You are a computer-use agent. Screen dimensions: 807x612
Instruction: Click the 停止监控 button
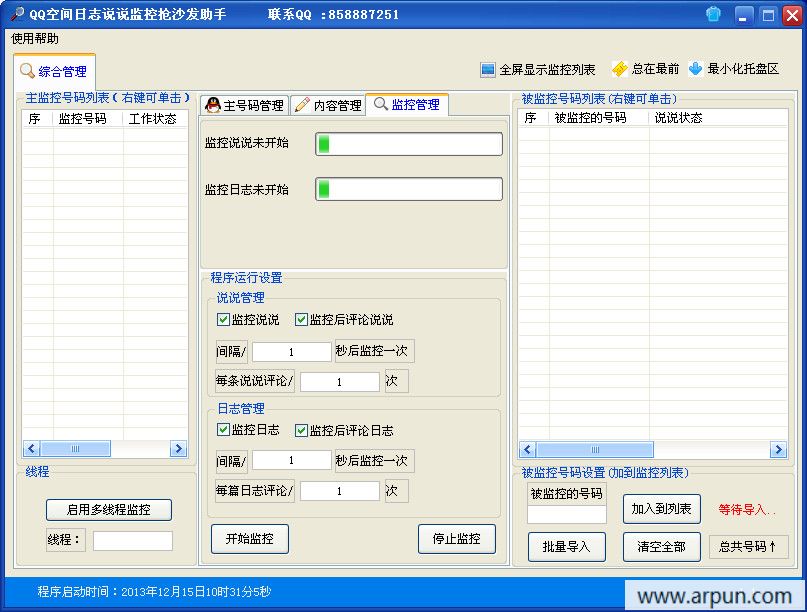point(457,539)
